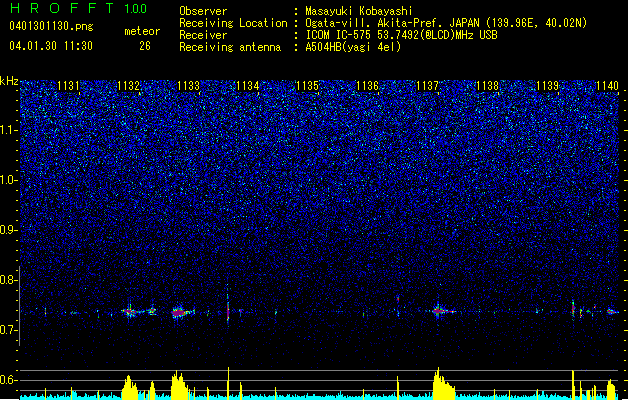629x400 pixels.
Task: Click the 0.7 frequency axis label
Action: point(9,330)
